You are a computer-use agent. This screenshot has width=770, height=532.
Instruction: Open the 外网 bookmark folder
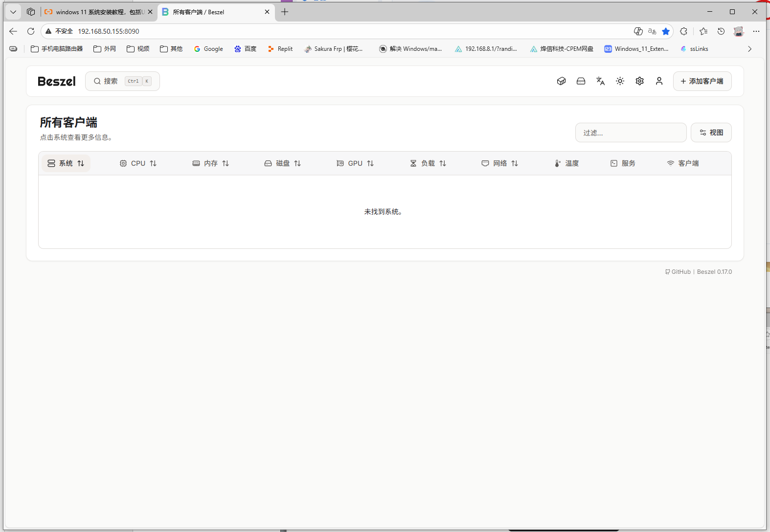click(x=105, y=49)
